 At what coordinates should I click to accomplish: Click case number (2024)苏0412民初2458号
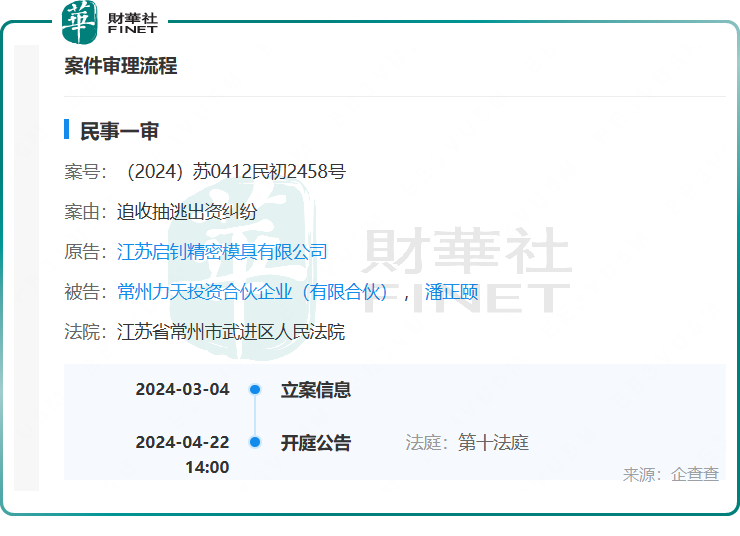click(231, 172)
